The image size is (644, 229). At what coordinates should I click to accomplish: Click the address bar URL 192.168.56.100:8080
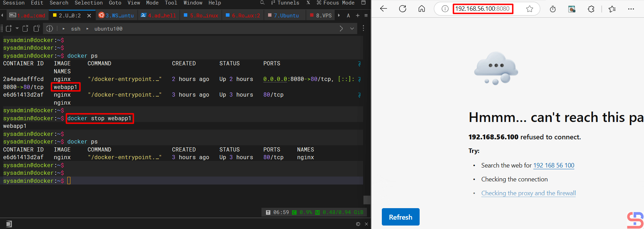[x=482, y=9]
